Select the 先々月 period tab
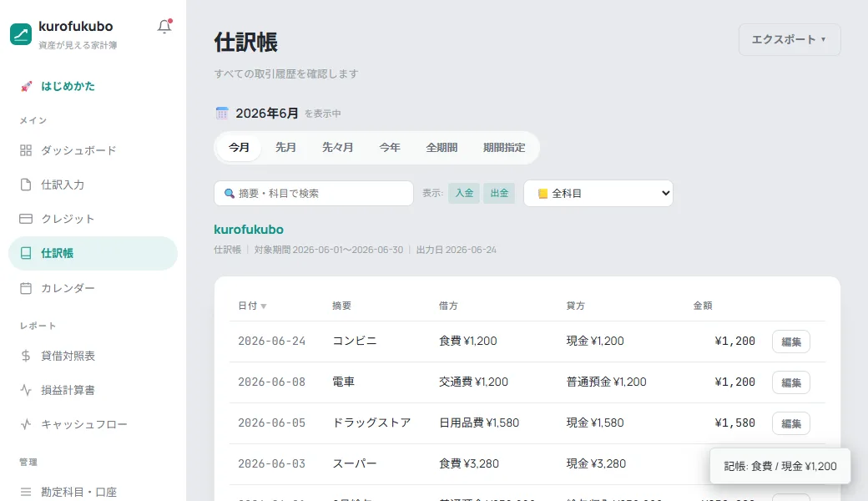The height and width of the screenshot is (501, 868). click(338, 148)
